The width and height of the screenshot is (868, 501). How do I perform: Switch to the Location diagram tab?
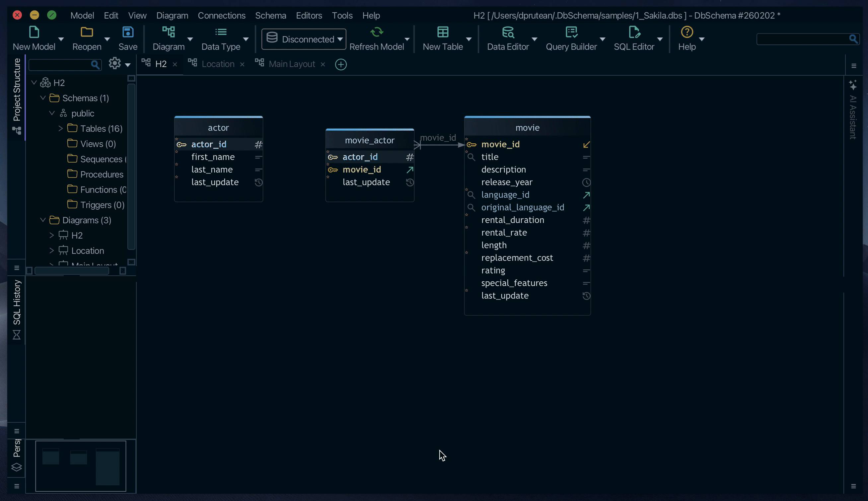(217, 64)
